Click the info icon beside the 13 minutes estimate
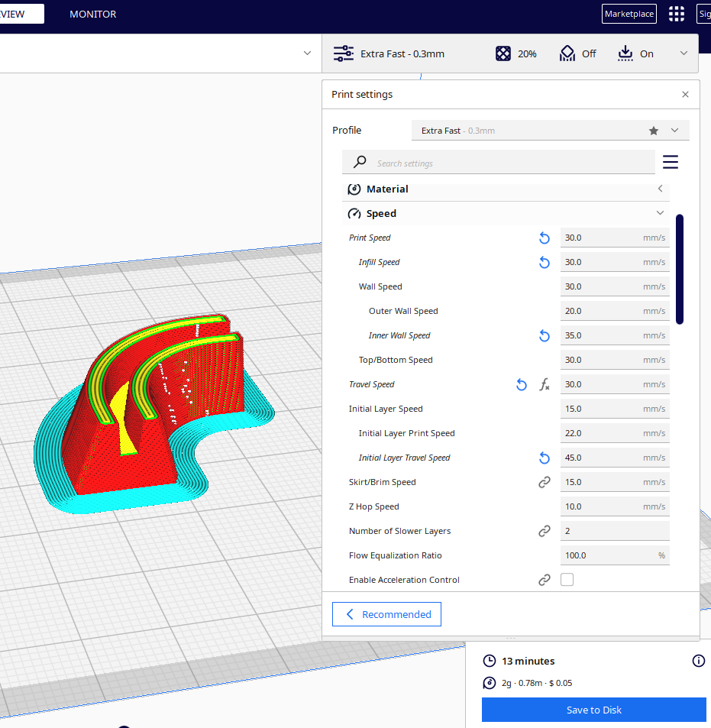Screen dimensions: 711x728 (698, 661)
